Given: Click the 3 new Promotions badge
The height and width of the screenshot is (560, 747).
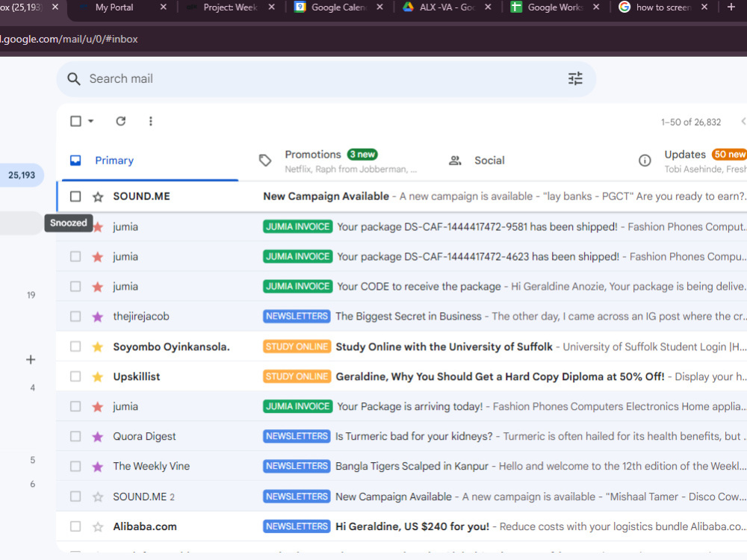Looking at the screenshot, I should [x=362, y=155].
